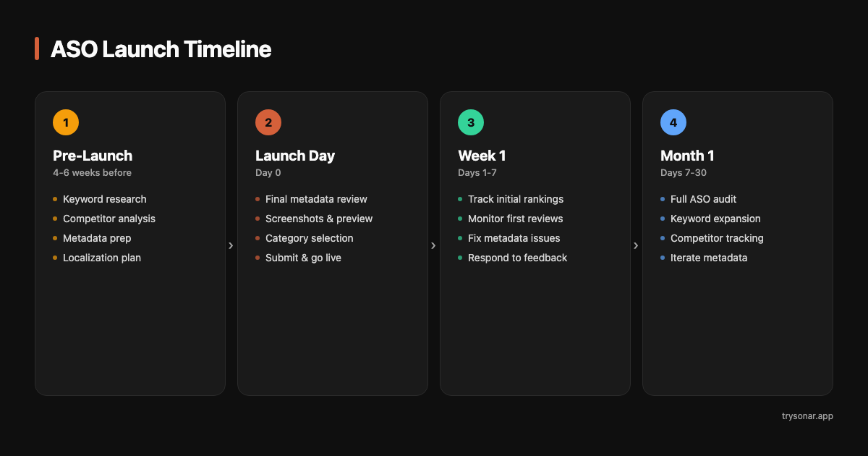Click the blue number 4 badge
The height and width of the screenshot is (456, 868).
point(673,122)
